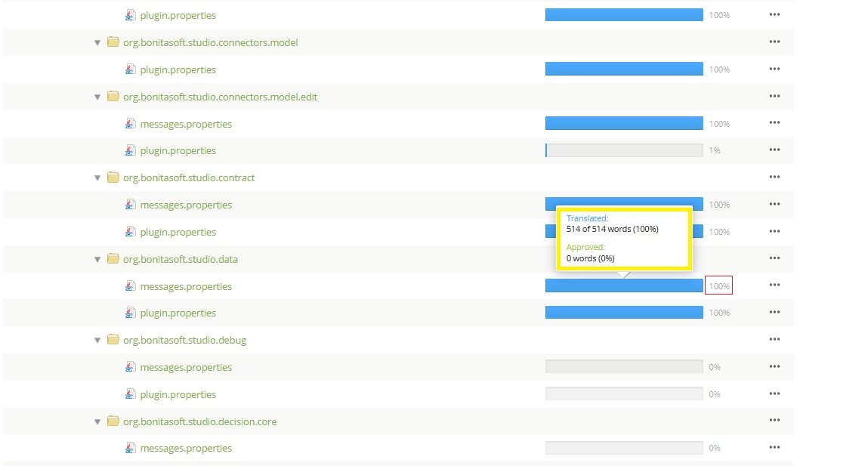Click 100% label of connectors.model plugin.properties
Image resolution: width=868 pixels, height=466 pixels.
click(719, 69)
